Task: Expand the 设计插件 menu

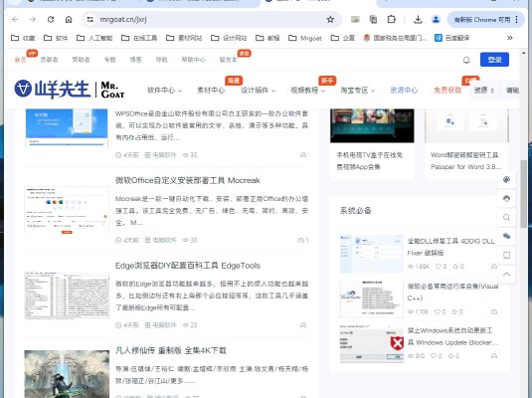Action: click(x=258, y=91)
